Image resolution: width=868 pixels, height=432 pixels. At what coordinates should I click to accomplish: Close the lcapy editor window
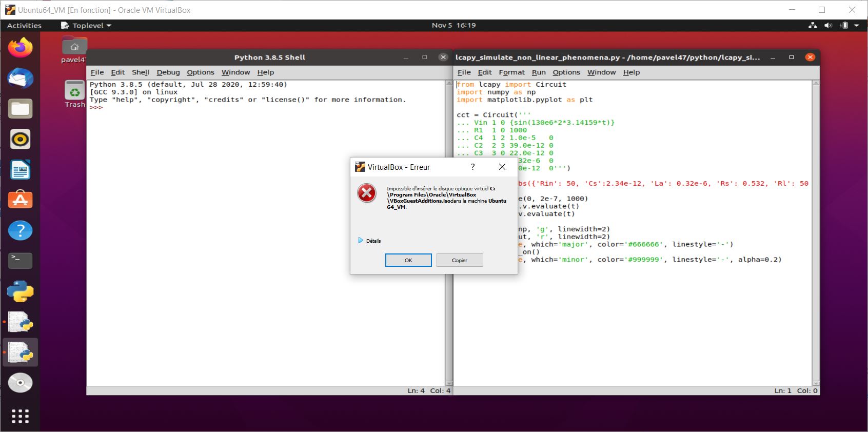coord(810,57)
